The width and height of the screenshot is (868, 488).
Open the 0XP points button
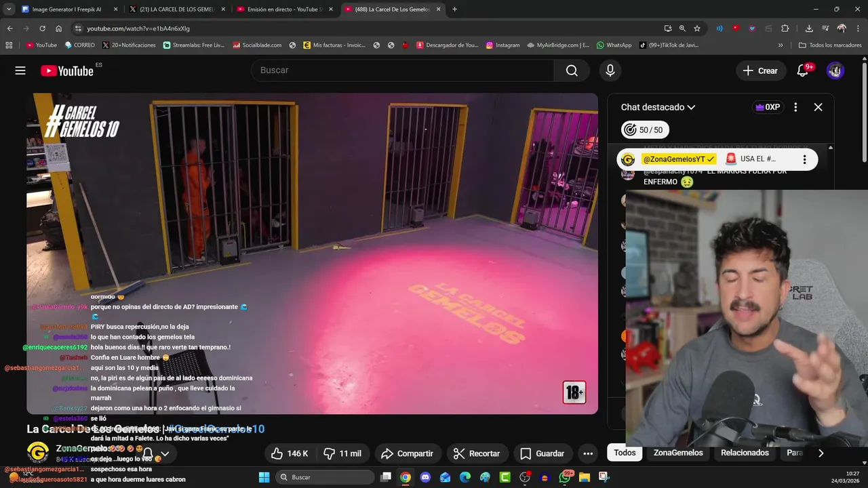click(768, 107)
